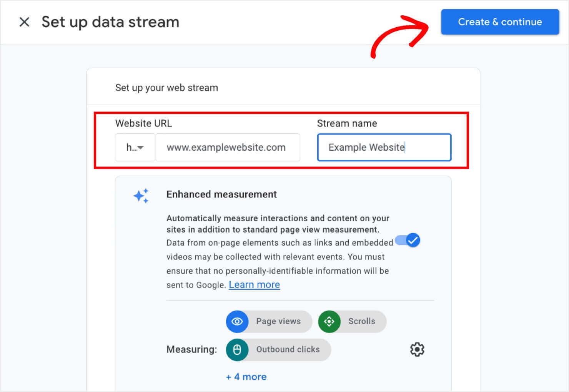
Task: Expand the + 4 more measurements
Action: point(246,377)
